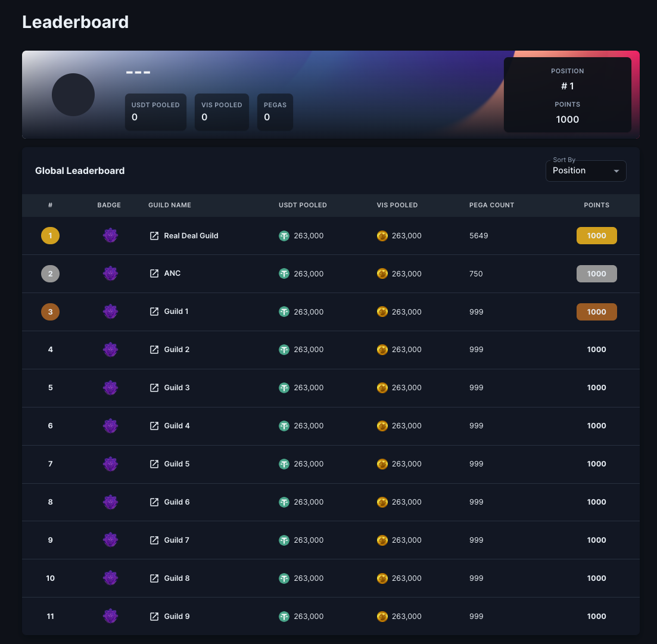Click the bronze rank 3 medal
This screenshot has height=644, width=657.
pyautogui.click(x=50, y=312)
